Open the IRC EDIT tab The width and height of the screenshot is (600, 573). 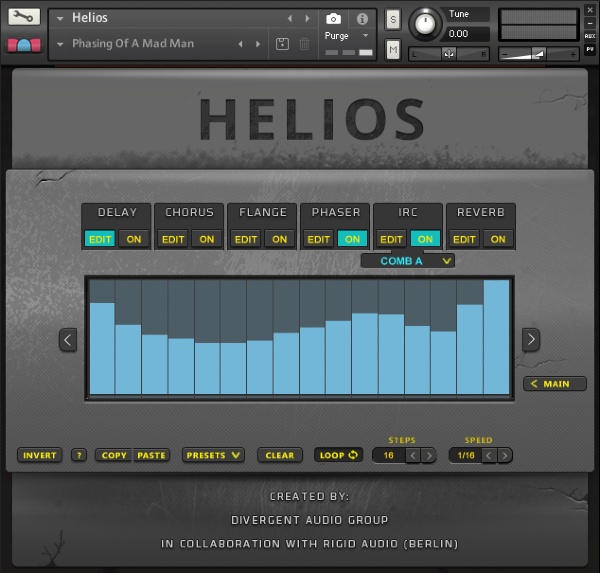[x=391, y=239]
